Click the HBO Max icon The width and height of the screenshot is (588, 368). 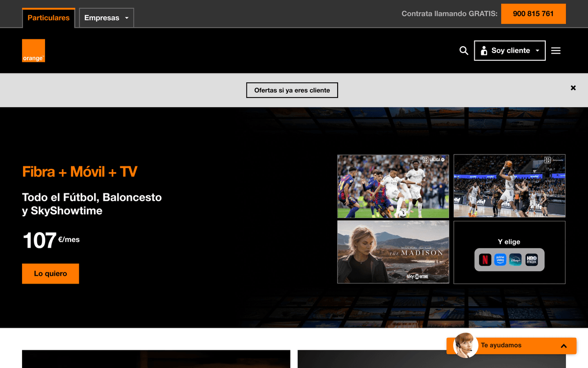click(x=532, y=260)
